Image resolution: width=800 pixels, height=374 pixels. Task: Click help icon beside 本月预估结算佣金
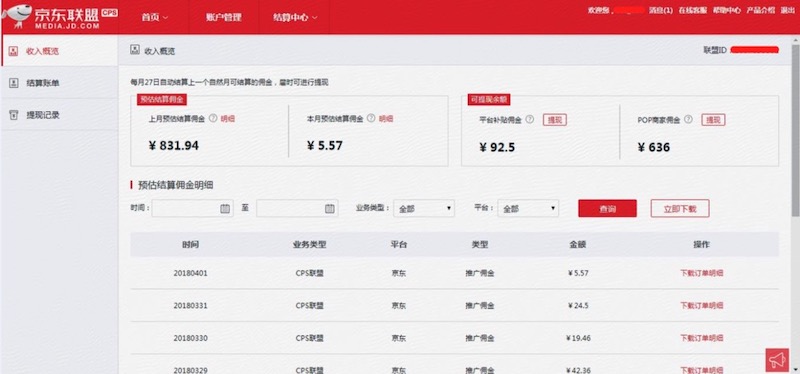coord(371,118)
